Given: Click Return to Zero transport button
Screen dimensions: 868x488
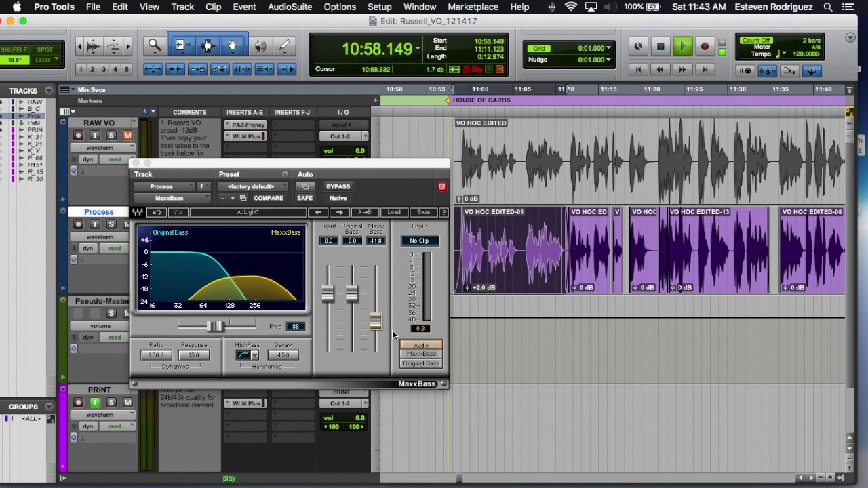Looking at the screenshot, I should click(638, 69).
